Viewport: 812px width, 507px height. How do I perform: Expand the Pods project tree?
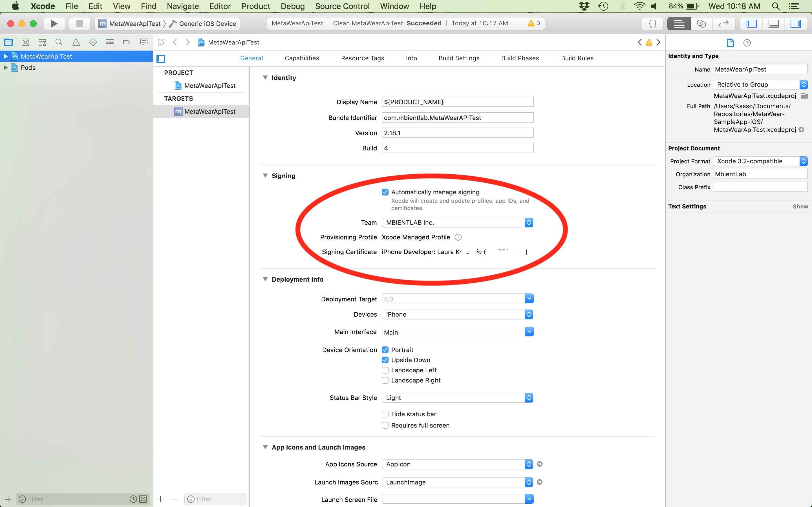coord(5,68)
